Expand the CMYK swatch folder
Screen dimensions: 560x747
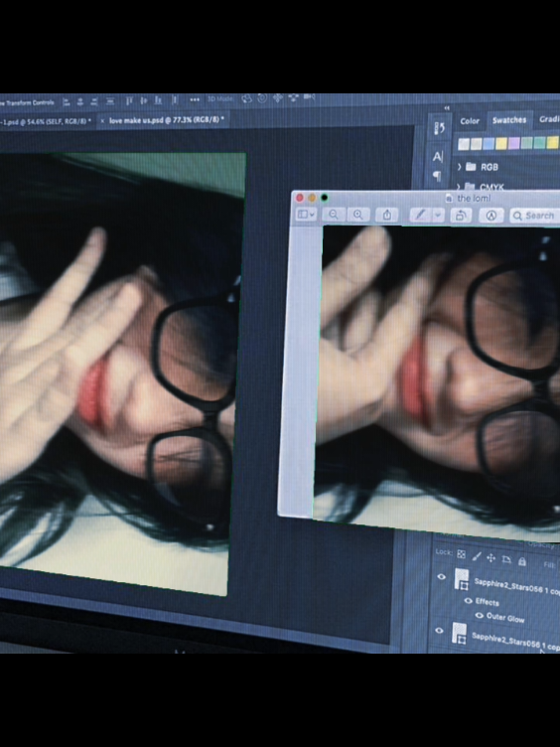459,187
